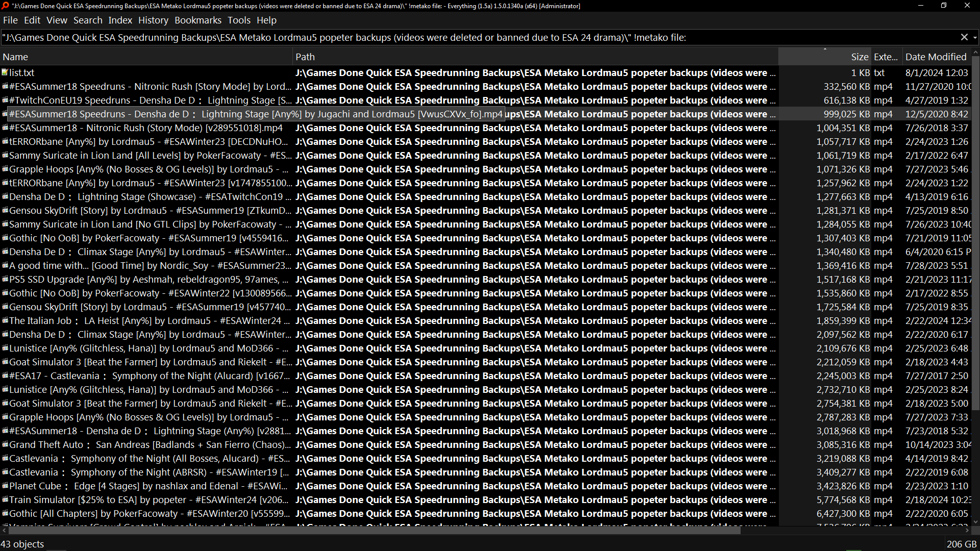This screenshot has height=551, width=980.
Task: Clear the search box with the X
Action: tap(964, 37)
